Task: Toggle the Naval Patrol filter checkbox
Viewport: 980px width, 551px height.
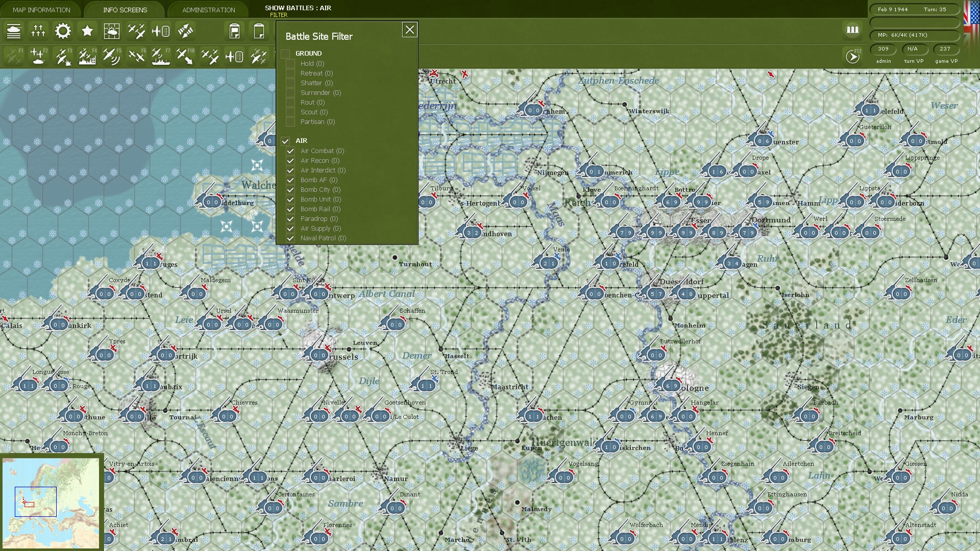Action: pos(290,238)
